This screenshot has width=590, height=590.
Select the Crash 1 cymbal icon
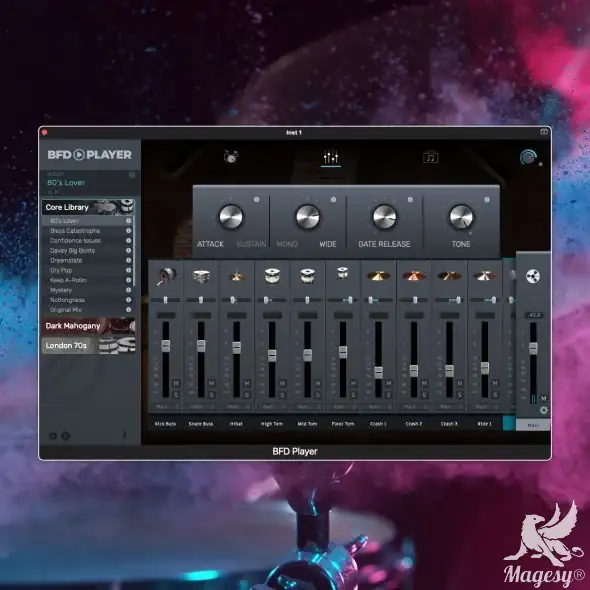tap(378, 276)
